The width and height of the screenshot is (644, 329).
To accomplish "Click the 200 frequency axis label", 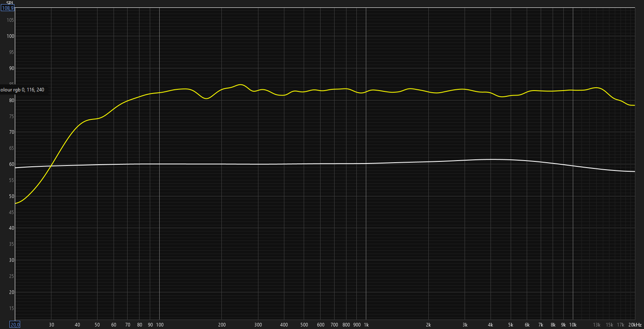I will (x=222, y=325).
